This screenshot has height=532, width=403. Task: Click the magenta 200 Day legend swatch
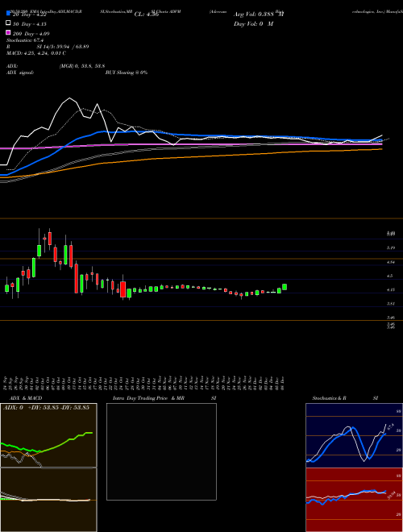(8, 32)
